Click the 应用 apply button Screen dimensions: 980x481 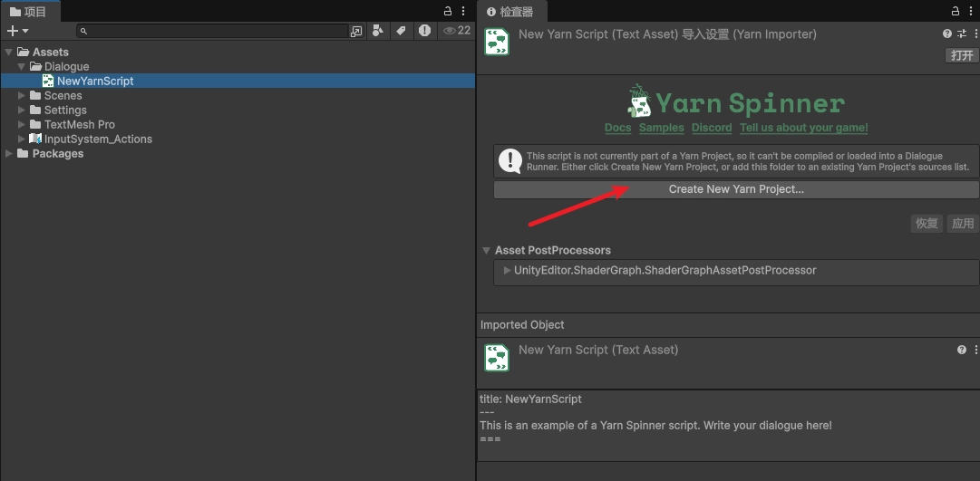(x=963, y=224)
